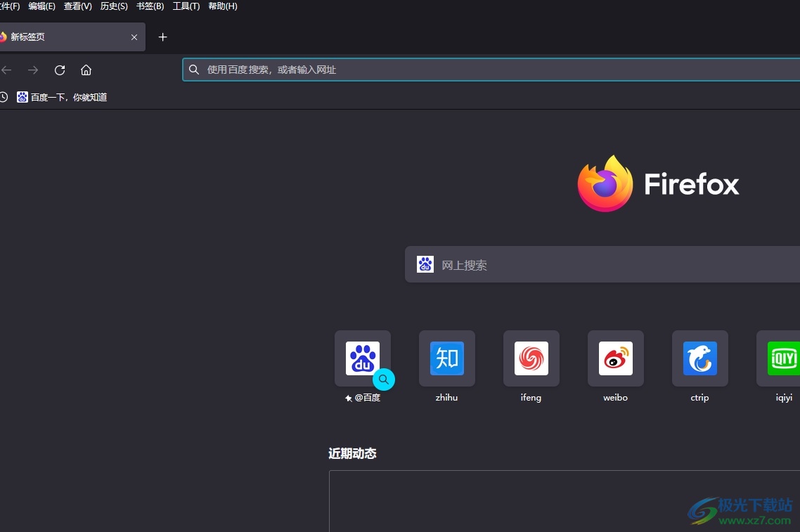Click the 近期动态 heading

pyautogui.click(x=353, y=453)
